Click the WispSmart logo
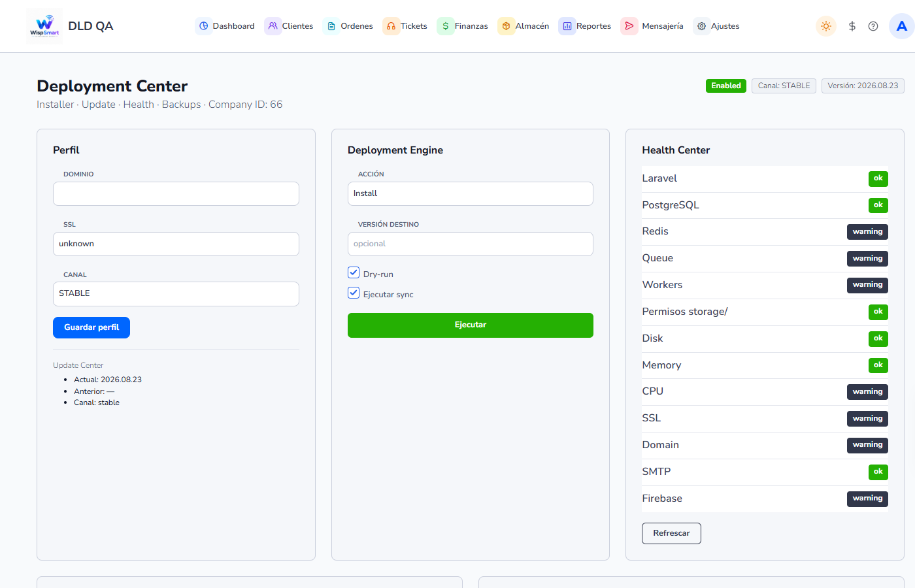915x588 pixels. [44, 26]
